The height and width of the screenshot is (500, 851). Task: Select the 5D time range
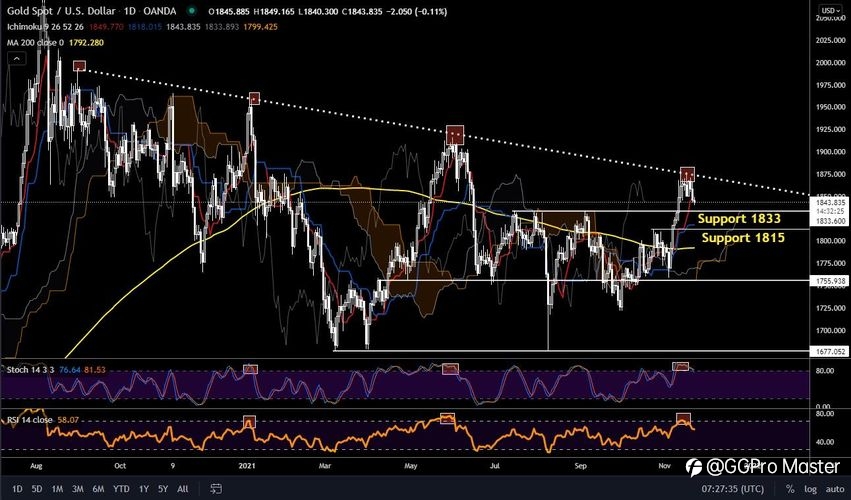36,489
